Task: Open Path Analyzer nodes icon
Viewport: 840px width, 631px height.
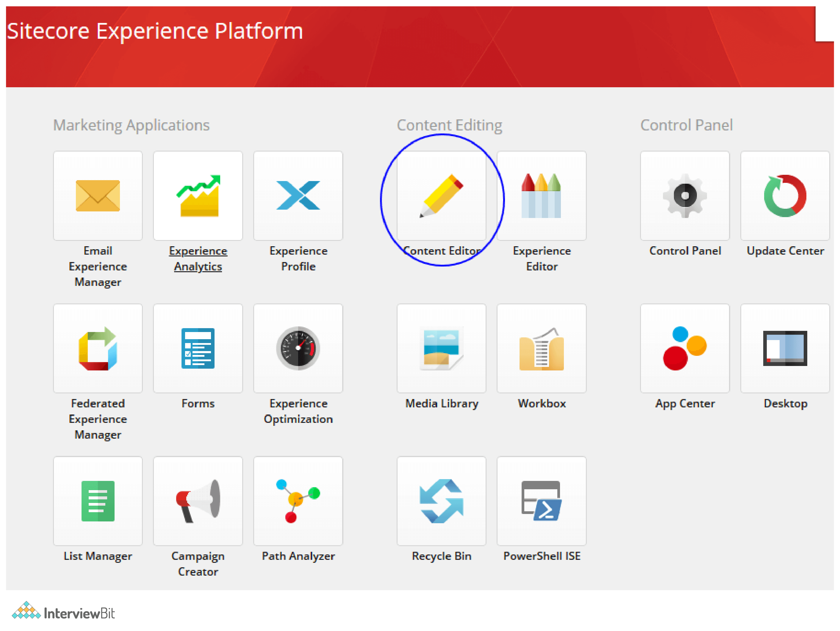Action: [298, 501]
